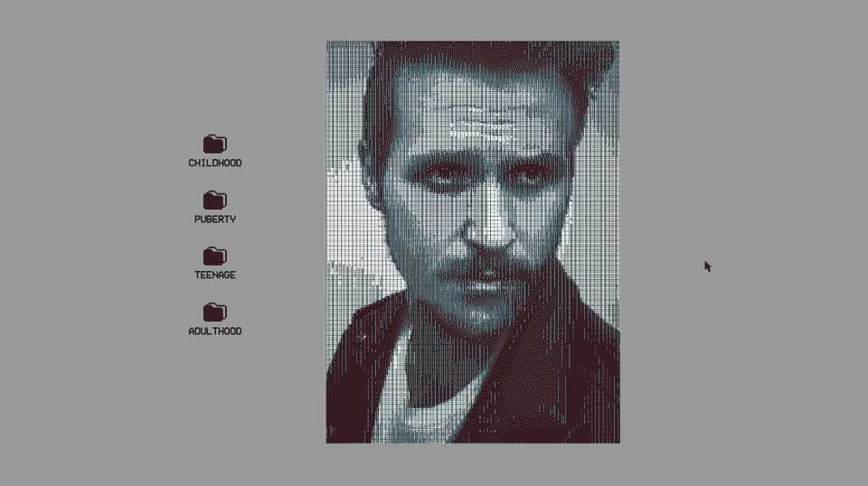Select the TEENAGE text label
This screenshot has height=486, width=868.
(x=214, y=276)
